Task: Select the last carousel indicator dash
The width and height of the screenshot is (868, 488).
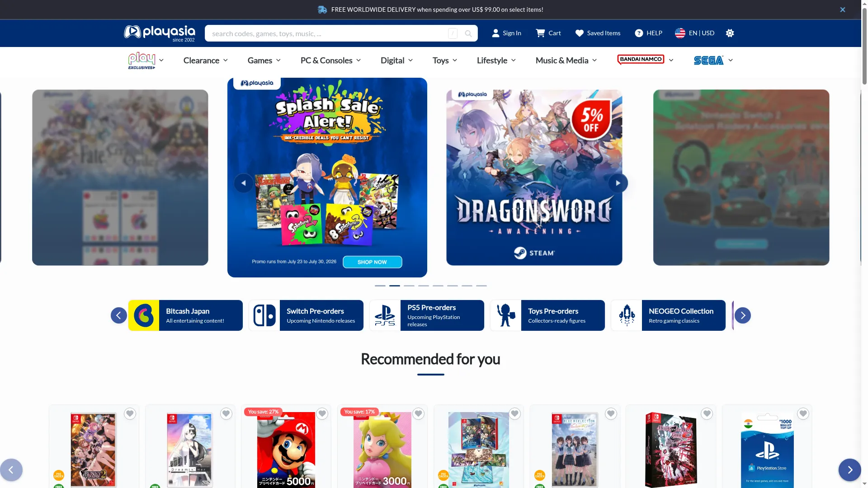Action: (x=481, y=286)
